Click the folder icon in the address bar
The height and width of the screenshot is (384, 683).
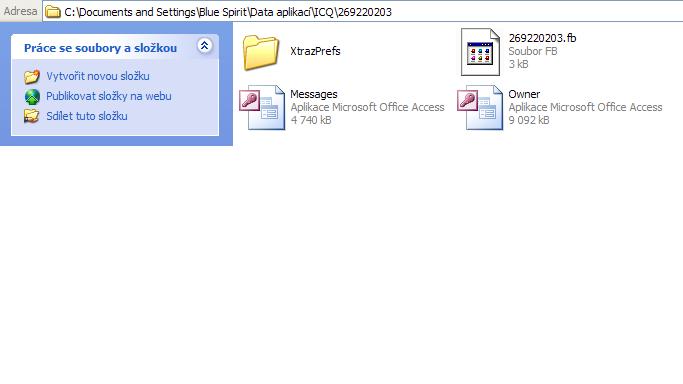[53, 12]
